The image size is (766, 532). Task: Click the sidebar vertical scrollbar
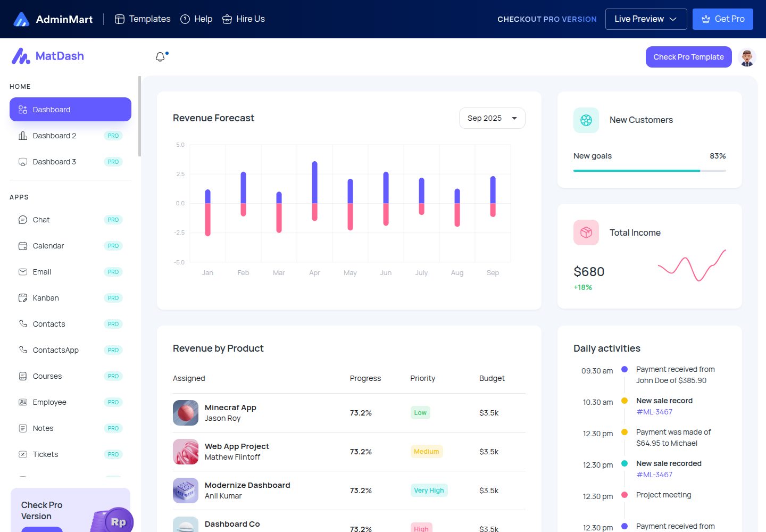139,116
